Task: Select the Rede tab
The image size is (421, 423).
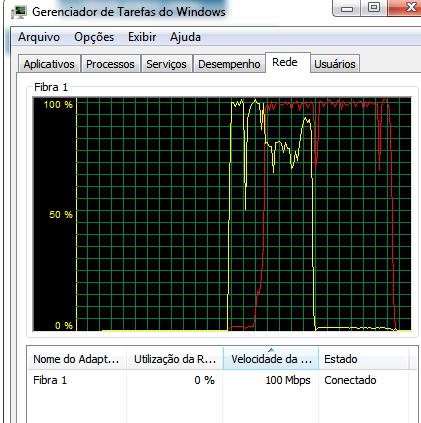Action: click(285, 62)
